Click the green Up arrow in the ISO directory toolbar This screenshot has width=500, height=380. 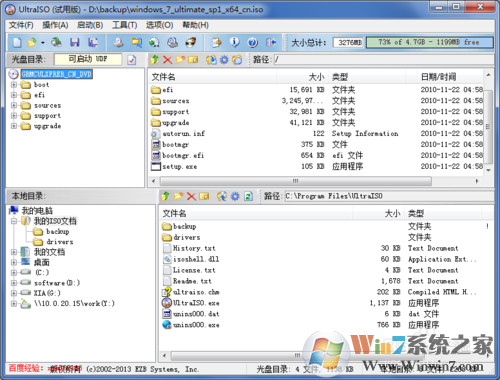coord(154,60)
